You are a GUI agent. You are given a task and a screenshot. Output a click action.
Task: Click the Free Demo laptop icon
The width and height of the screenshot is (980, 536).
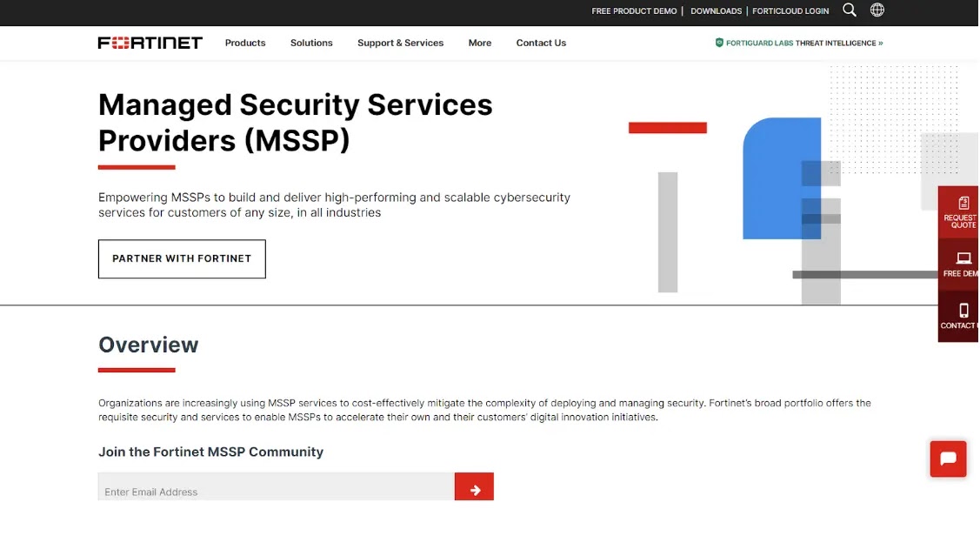pyautogui.click(x=962, y=259)
